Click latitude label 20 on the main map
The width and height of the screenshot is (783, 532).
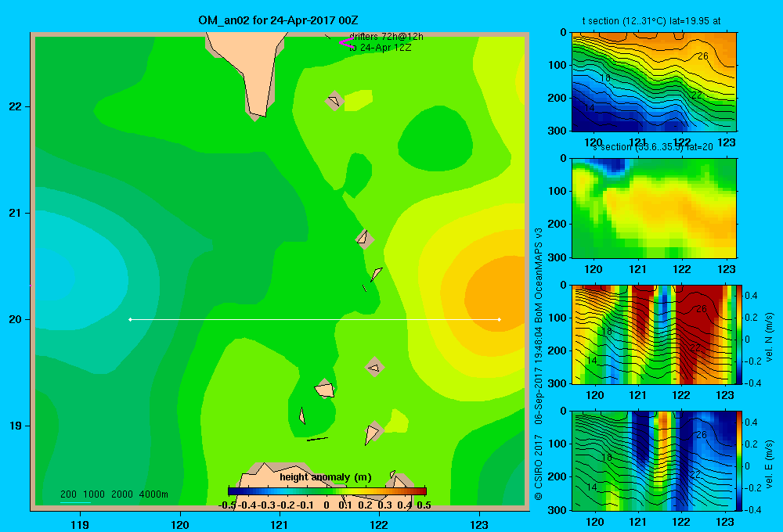pyautogui.click(x=16, y=319)
